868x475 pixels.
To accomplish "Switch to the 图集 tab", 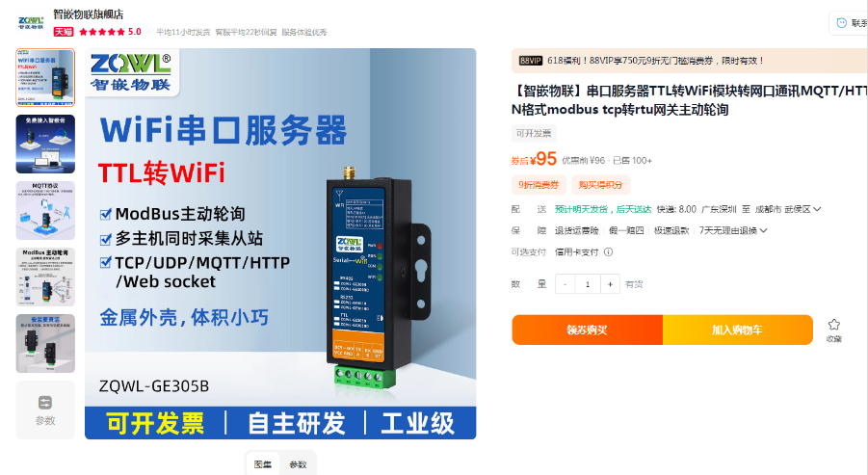I will coord(262,464).
